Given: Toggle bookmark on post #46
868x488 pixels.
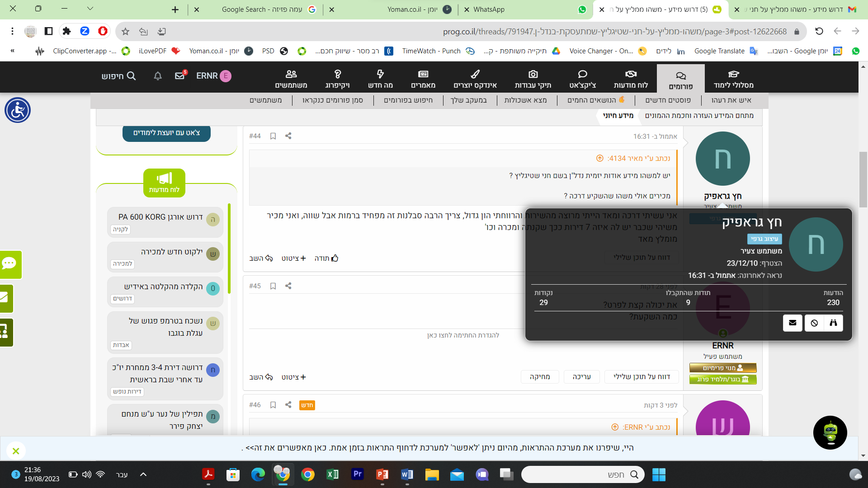Looking at the screenshot, I should click(x=273, y=405).
